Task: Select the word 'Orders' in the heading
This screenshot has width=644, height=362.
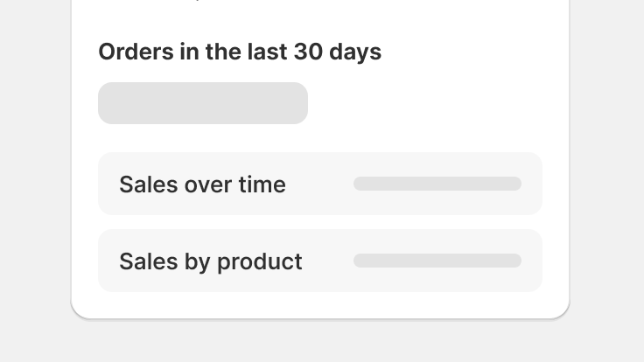Action: (x=136, y=52)
